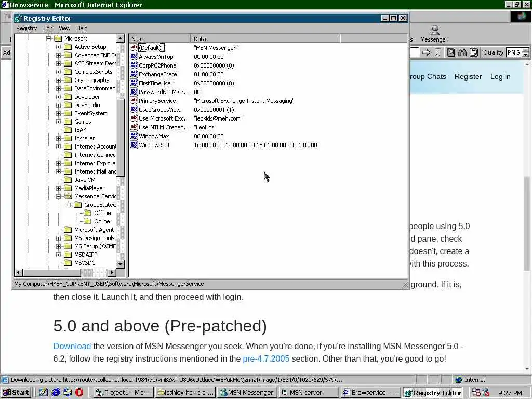
Task: Click the IEAK folder icon
Action: [68, 129]
